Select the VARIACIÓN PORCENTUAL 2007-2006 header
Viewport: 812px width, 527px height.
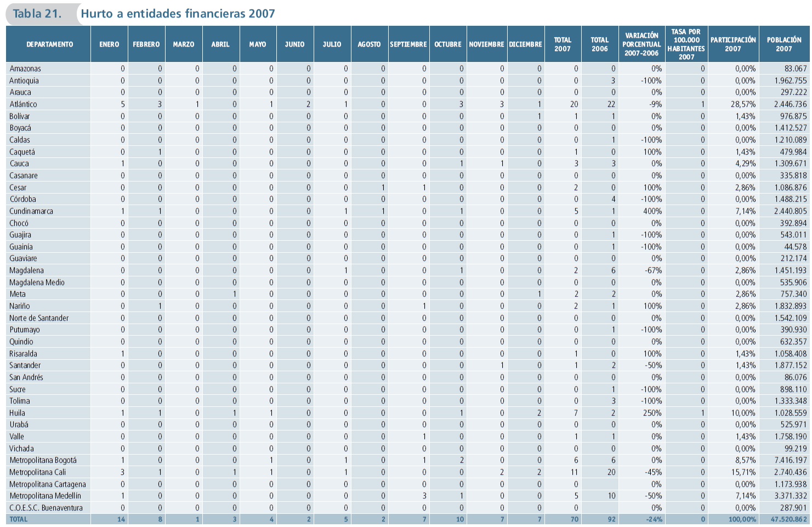coord(641,44)
